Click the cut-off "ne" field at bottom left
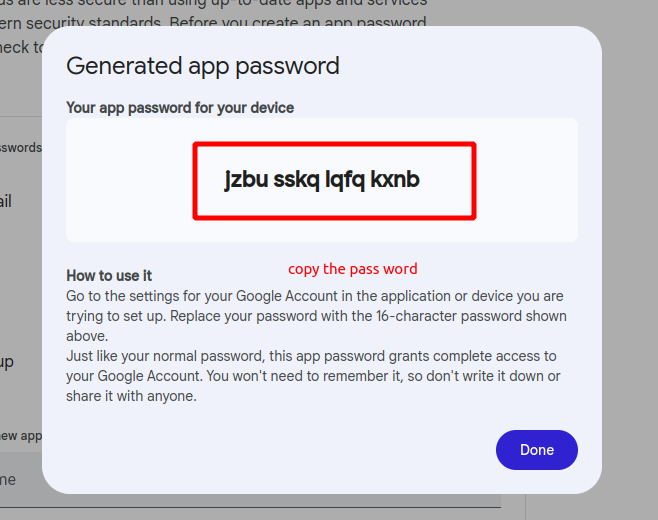The image size is (658, 520). (x=8, y=480)
